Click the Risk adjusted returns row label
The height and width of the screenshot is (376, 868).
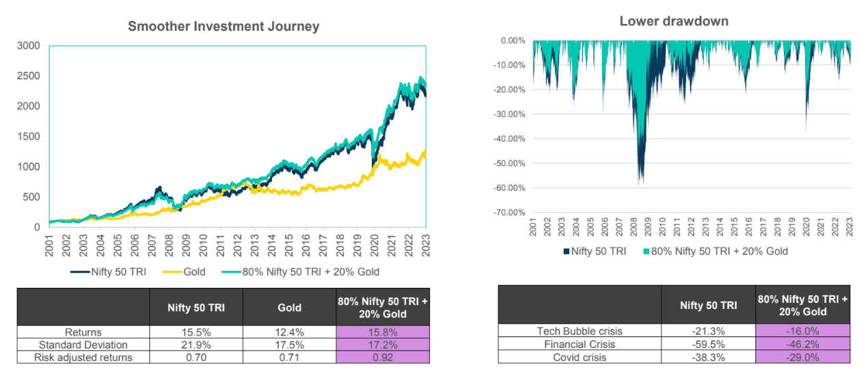click(x=83, y=357)
